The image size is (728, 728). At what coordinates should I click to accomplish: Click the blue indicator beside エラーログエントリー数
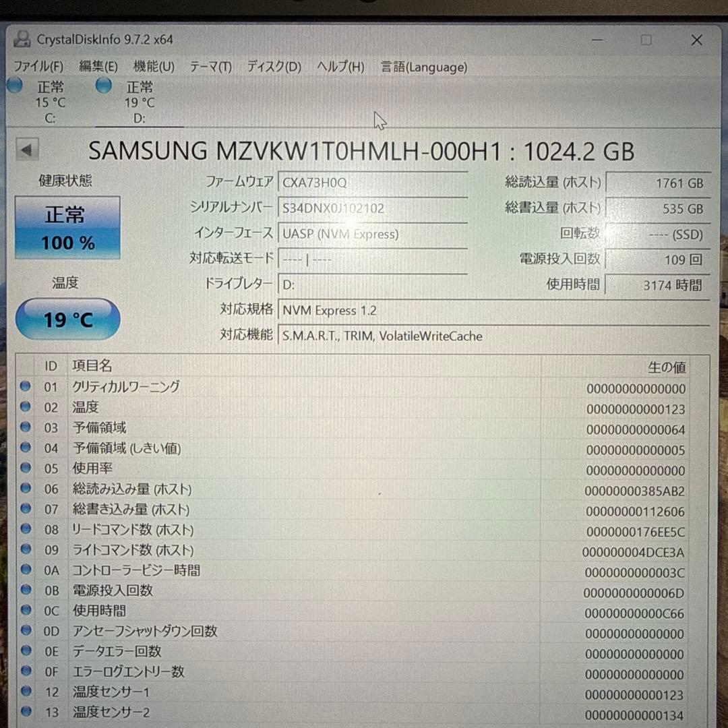(25, 670)
